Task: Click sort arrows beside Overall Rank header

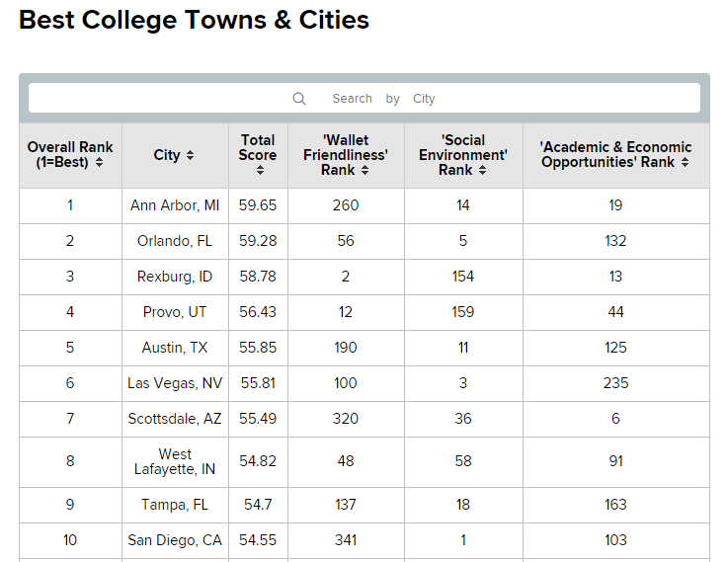Action: (99, 163)
